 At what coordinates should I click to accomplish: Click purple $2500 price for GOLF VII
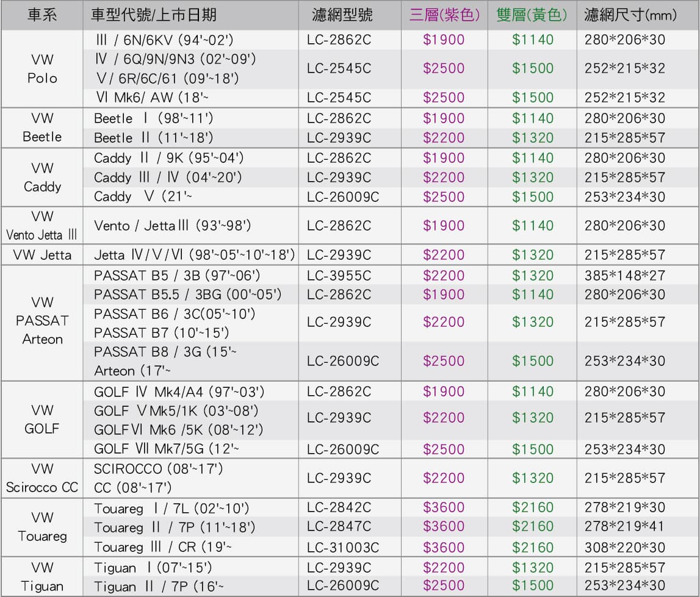tap(444, 449)
